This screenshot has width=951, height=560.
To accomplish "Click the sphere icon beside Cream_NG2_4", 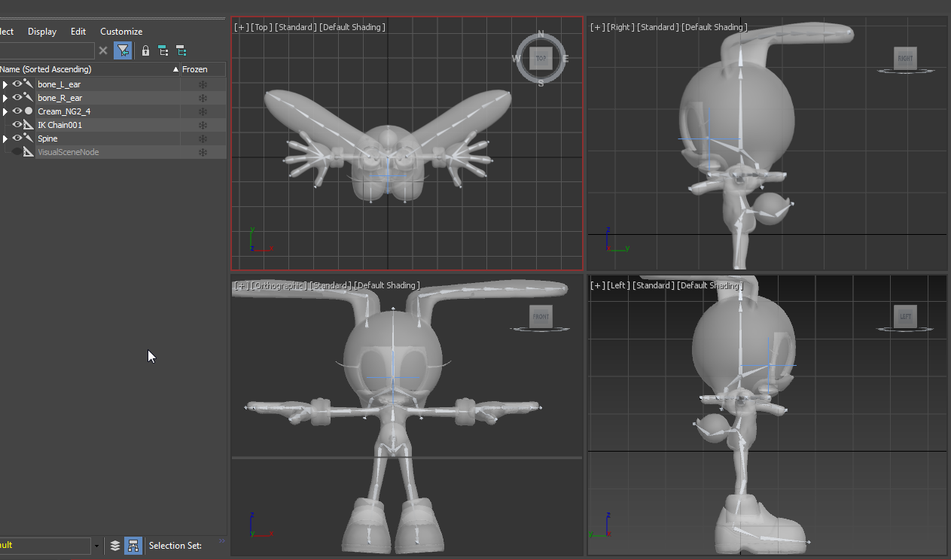I will click(29, 111).
